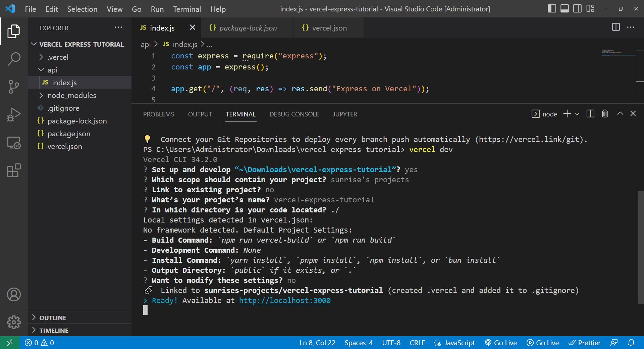This screenshot has width=644, height=349.
Task: Split the terminal pane
Action: click(590, 114)
